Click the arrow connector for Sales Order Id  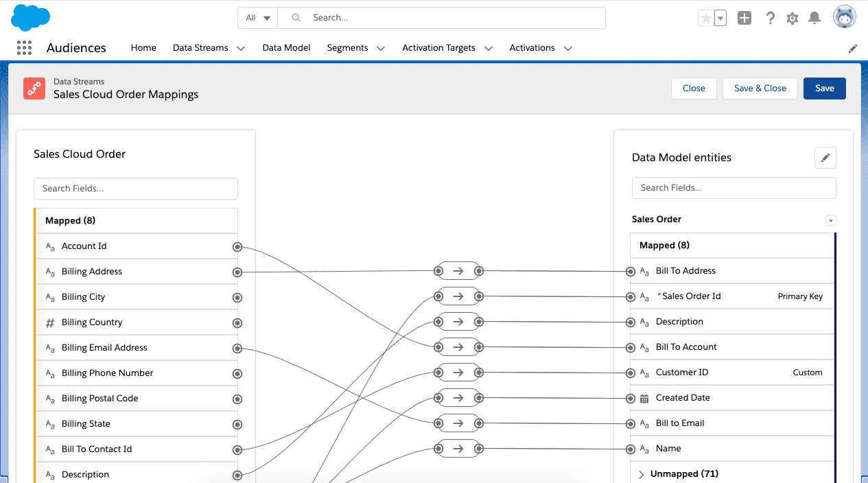click(458, 296)
